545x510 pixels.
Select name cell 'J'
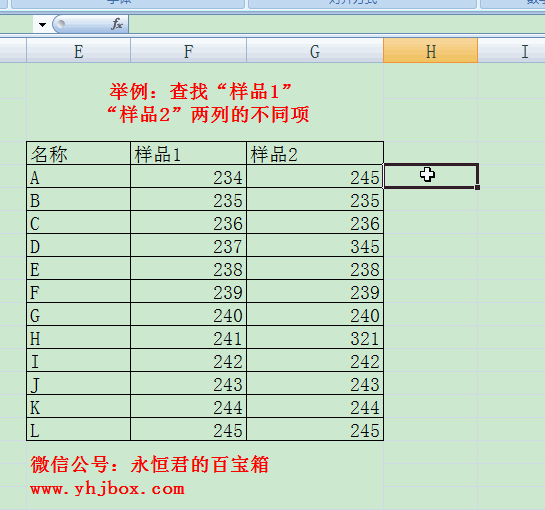pyautogui.click(x=79, y=383)
